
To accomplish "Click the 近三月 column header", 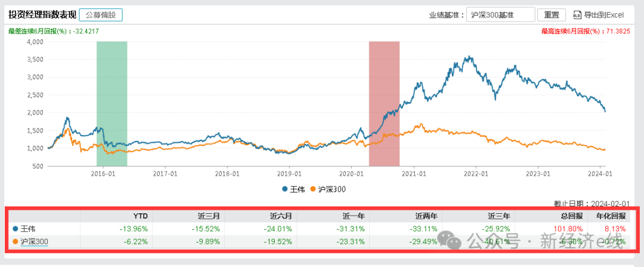I will coord(210,215).
